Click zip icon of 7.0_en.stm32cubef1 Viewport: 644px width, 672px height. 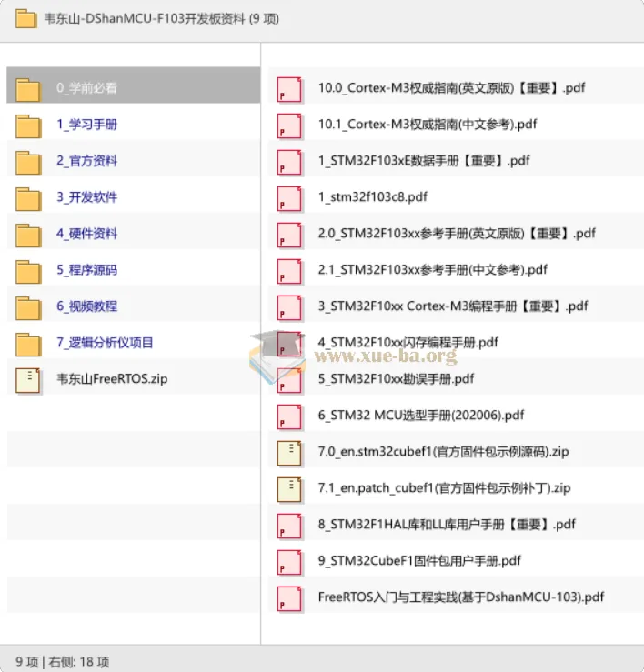click(x=289, y=453)
